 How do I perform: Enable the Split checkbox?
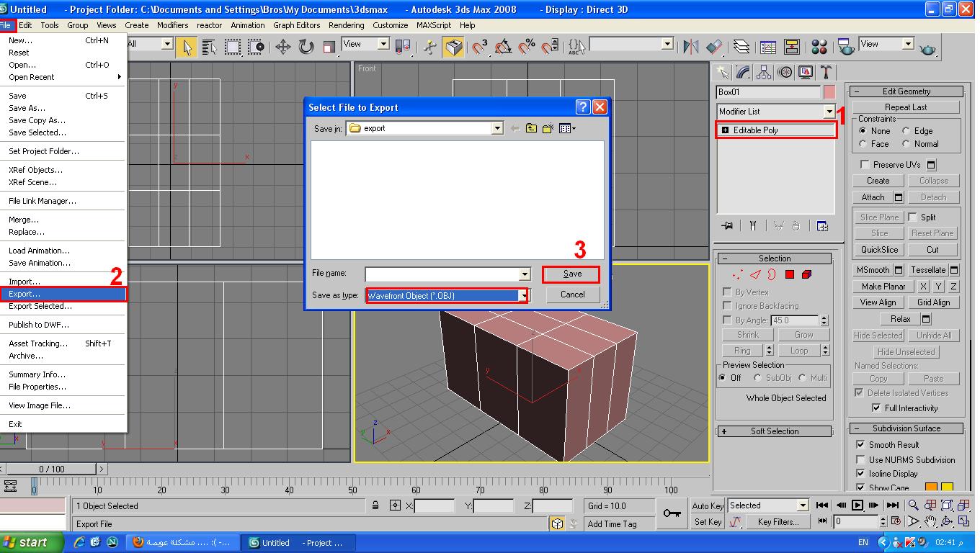tap(913, 217)
